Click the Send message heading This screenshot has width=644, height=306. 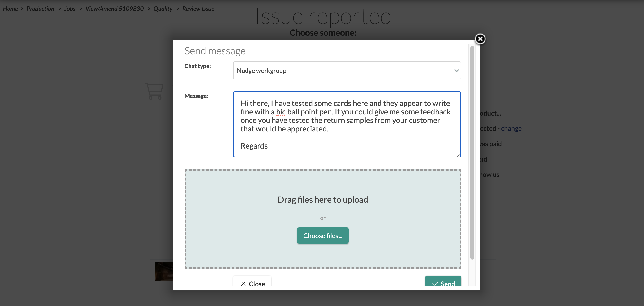215,51
